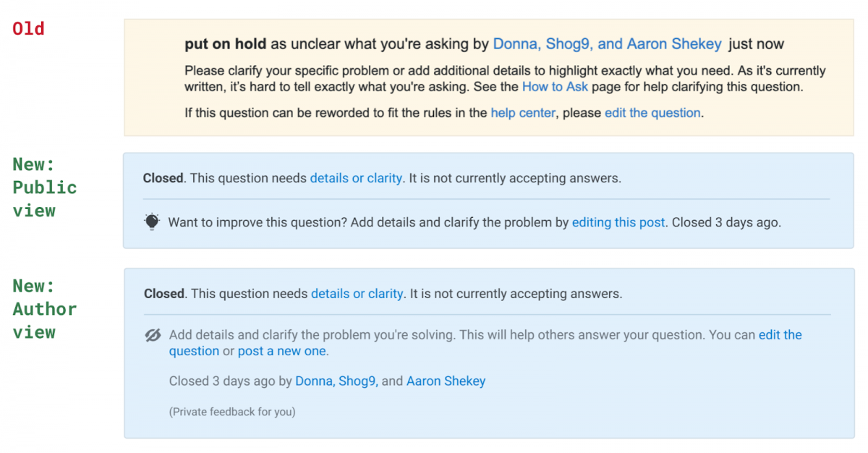Viewport: 868px width, 453px height.
Task: Click the "editing this post" link
Action: [618, 222]
